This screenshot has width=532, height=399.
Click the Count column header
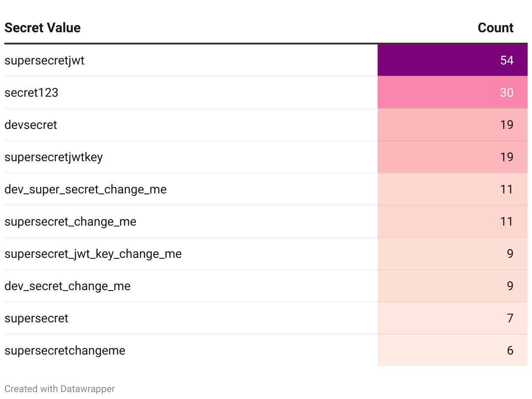pos(495,28)
